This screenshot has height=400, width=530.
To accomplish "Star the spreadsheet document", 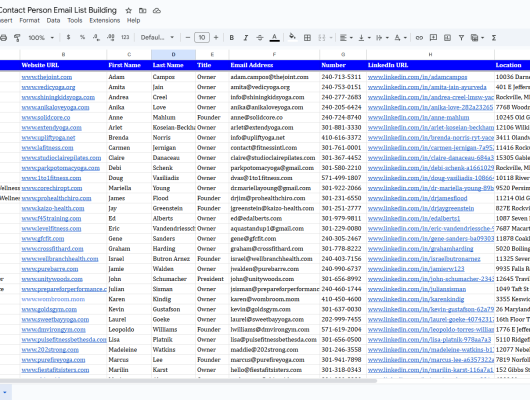I will 128,10.
